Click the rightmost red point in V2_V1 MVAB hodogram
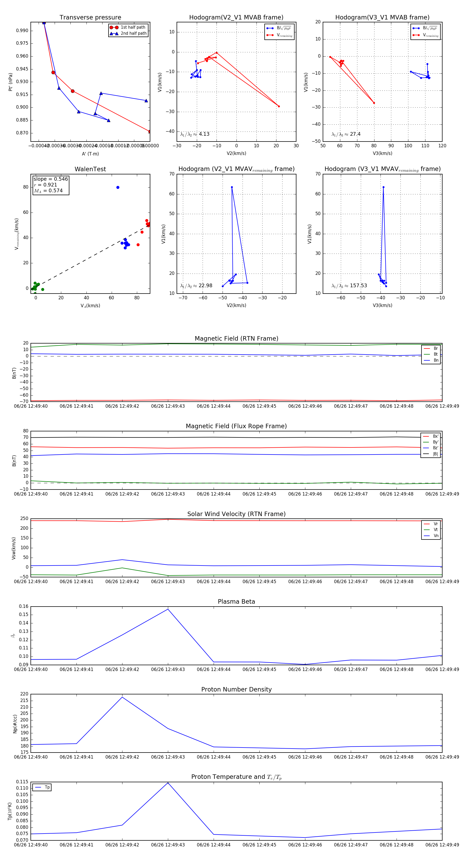 [279, 107]
